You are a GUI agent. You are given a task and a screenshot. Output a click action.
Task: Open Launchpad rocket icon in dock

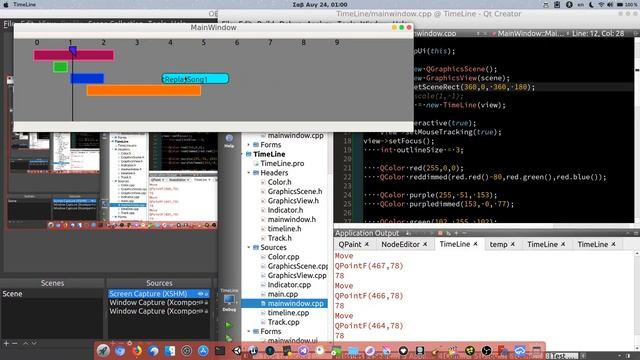(103, 350)
